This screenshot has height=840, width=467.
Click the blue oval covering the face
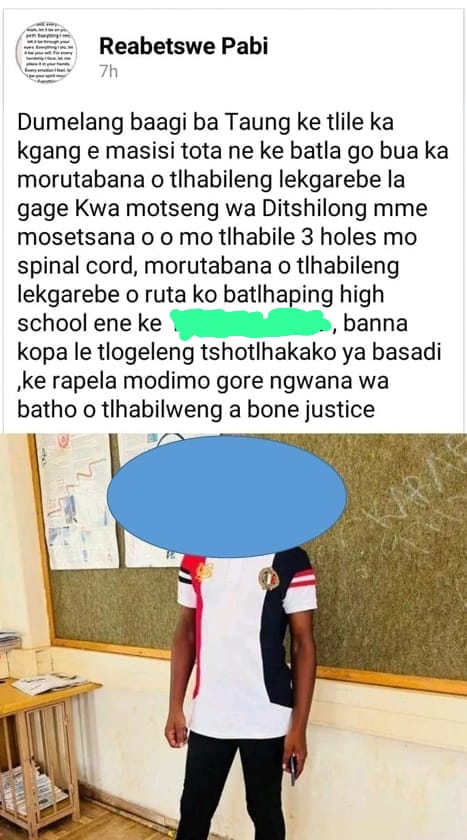click(227, 496)
